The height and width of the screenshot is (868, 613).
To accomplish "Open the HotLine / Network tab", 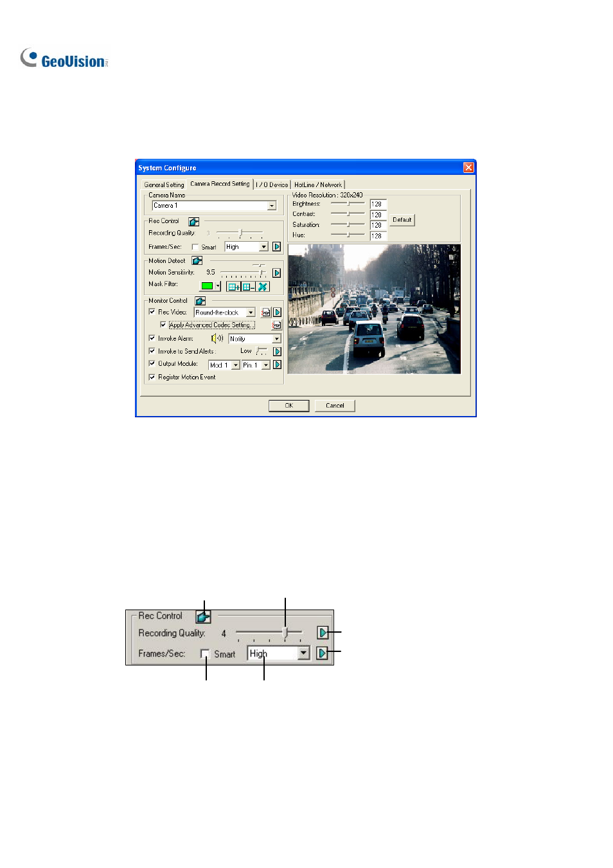I will tap(318, 185).
